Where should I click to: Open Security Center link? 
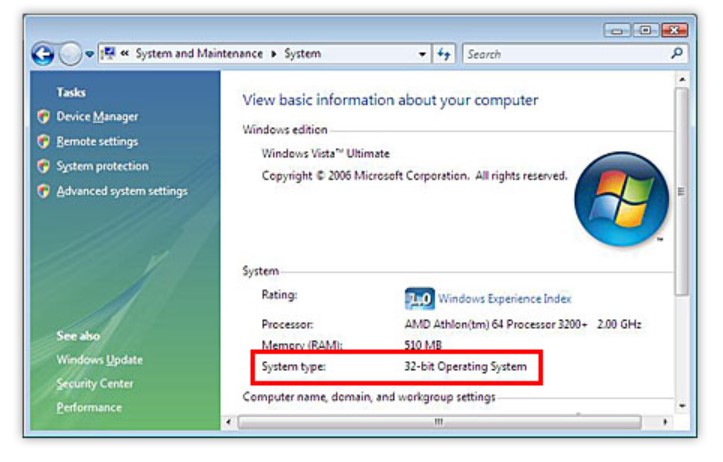coord(95,384)
